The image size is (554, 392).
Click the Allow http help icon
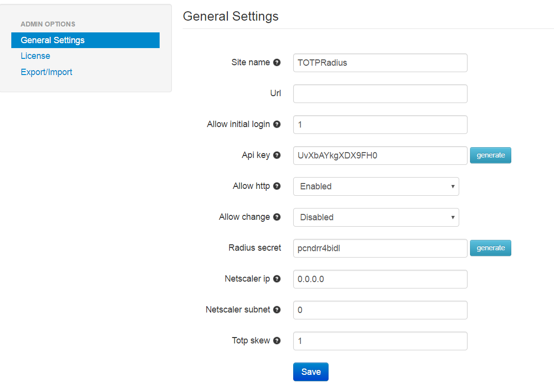pyautogui.click(x=277, y=186)
